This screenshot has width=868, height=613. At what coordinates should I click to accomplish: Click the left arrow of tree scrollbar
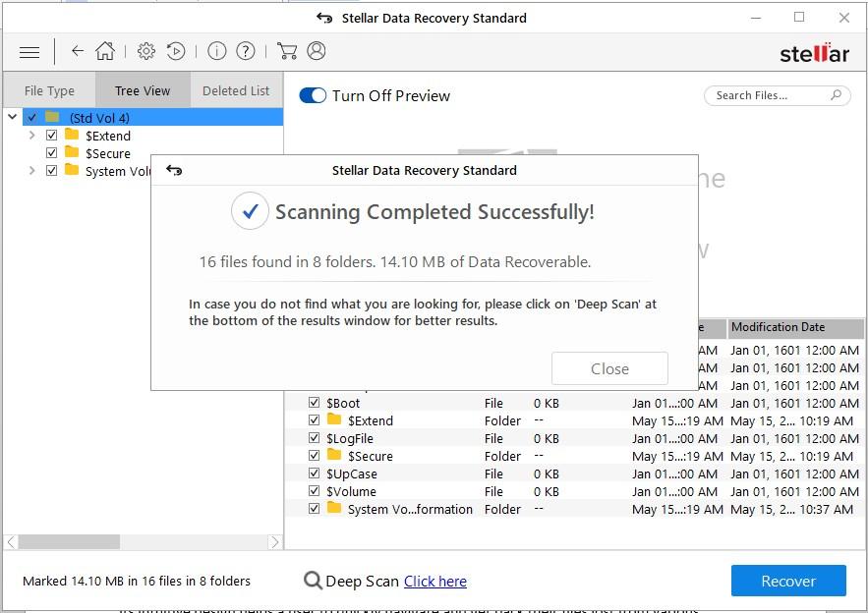point(11,541)
